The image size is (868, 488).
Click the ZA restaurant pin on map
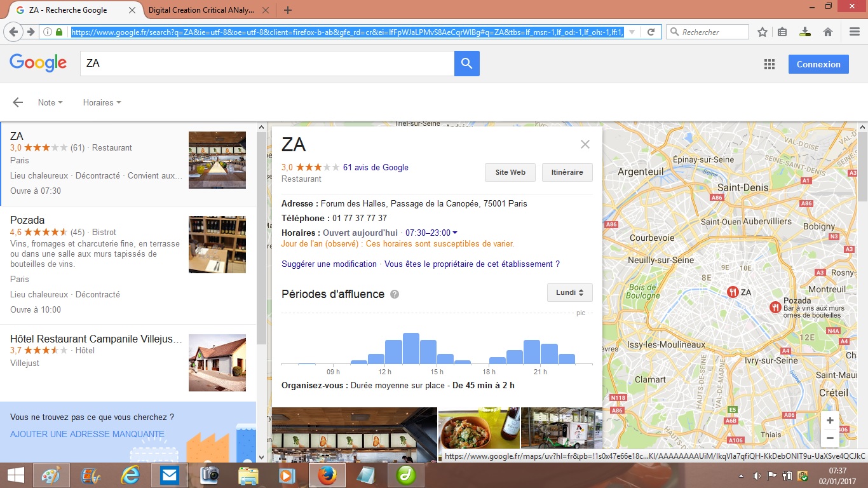733,292
